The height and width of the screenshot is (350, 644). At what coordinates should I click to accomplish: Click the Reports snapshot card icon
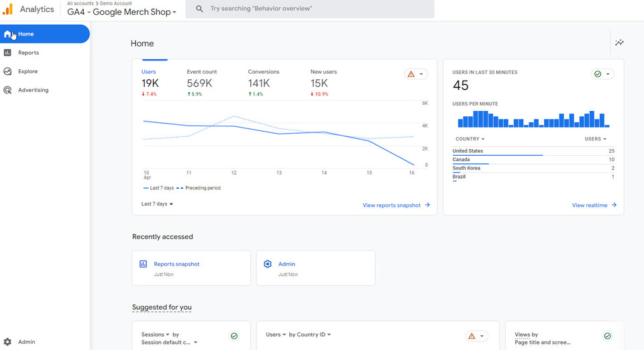point(143,264)
